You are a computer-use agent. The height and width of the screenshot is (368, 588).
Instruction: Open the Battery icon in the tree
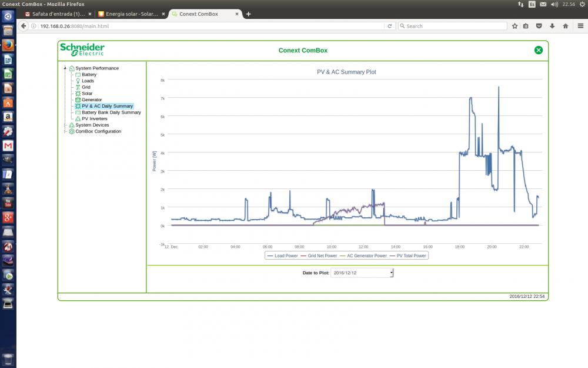(x=78, y=74)
